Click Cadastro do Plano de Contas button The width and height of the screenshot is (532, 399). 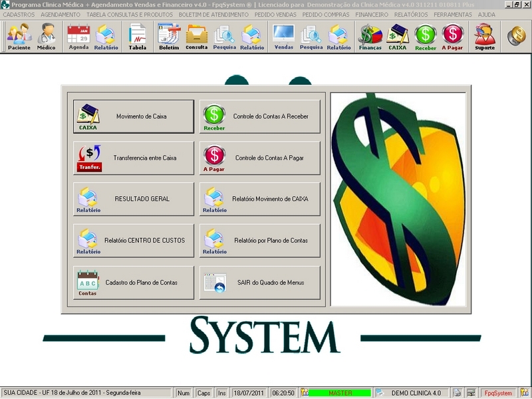point(134,283)
